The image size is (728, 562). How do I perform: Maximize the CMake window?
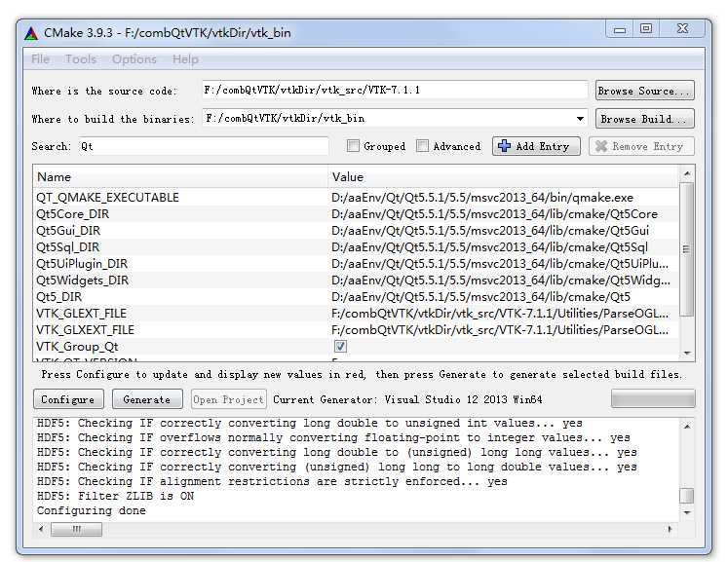[646, 29]
